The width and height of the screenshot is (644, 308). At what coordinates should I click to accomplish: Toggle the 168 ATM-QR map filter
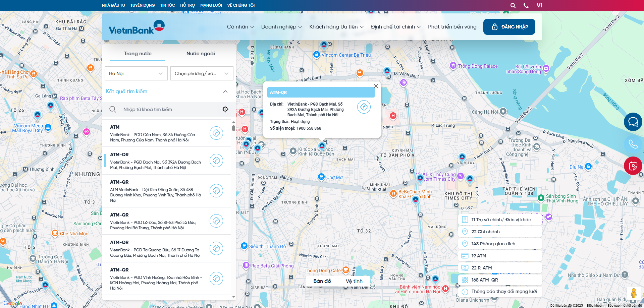pyautogui.click(x=500, y=280)
